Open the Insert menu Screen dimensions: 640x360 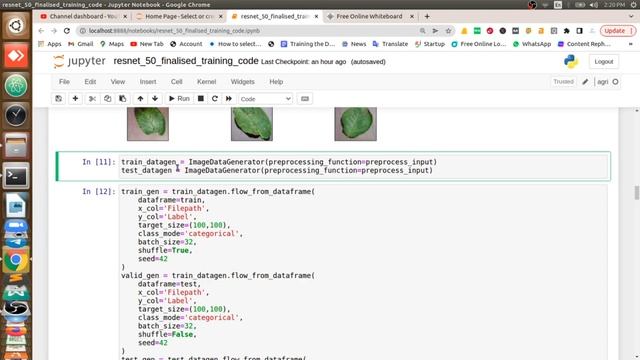click(148, 82)
